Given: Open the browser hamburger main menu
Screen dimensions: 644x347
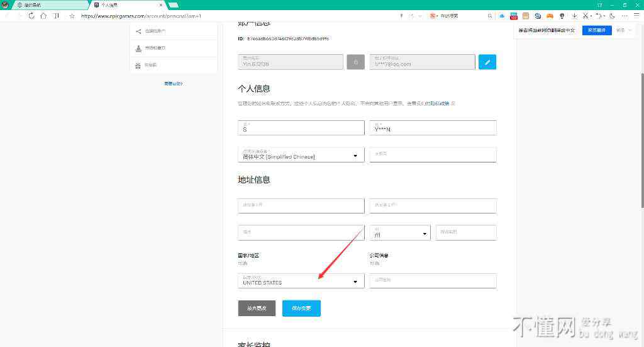Looking at the screenshot, I should point(635,16).
